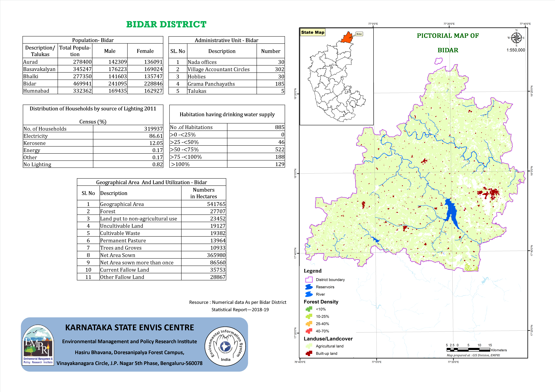Viewport: 555px width, 392px height.
Task: Click the 10-25% forest density swatch
Action: click(309, 316)
